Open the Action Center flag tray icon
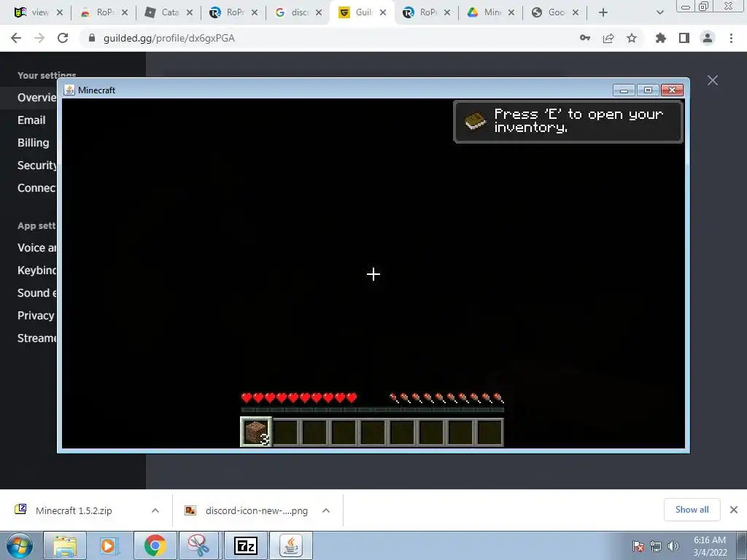The image size is (747, 560). (638, 546)
